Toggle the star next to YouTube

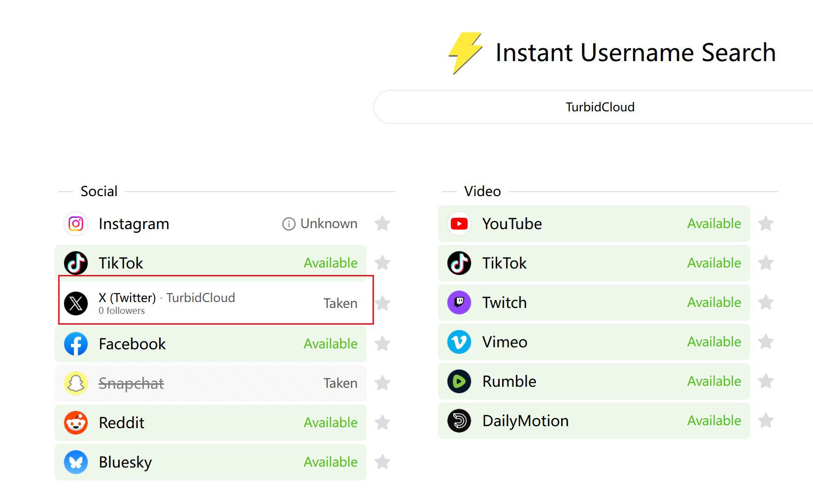[x=766, y=224]
